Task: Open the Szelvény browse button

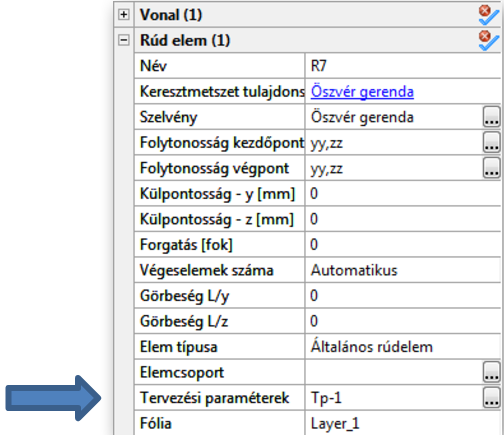Action: pos(491,117)
